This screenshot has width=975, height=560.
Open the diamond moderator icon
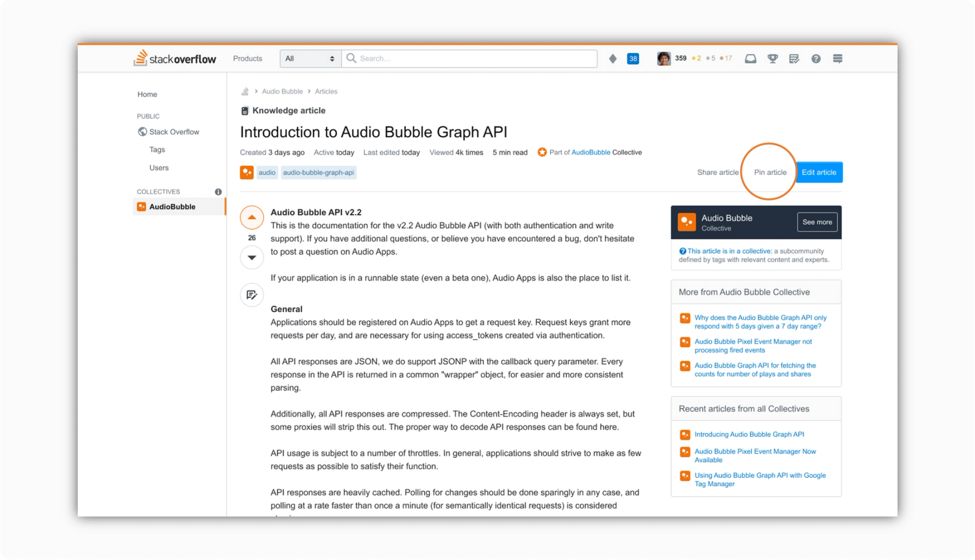(613, 58)
